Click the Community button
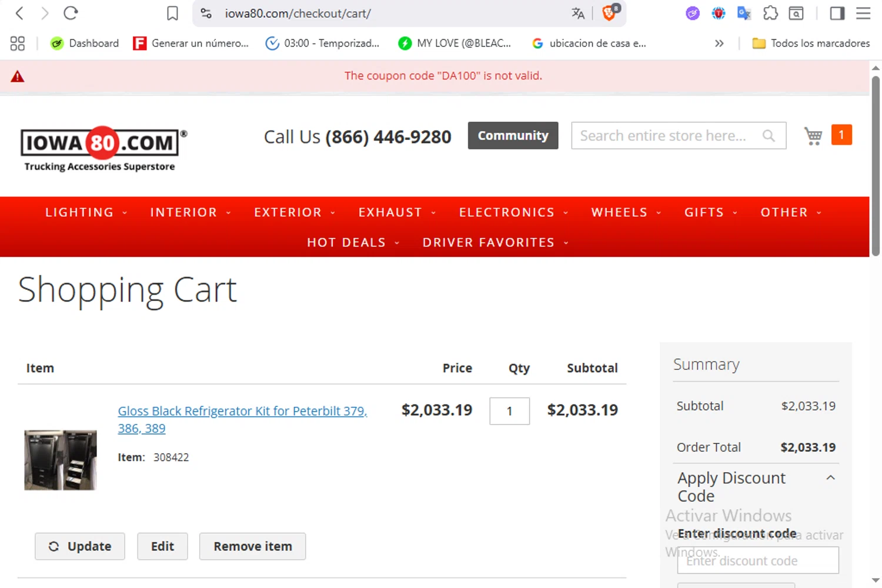This screenshot has height=588, width=882. pyautogui.click(x=513, y=135)
